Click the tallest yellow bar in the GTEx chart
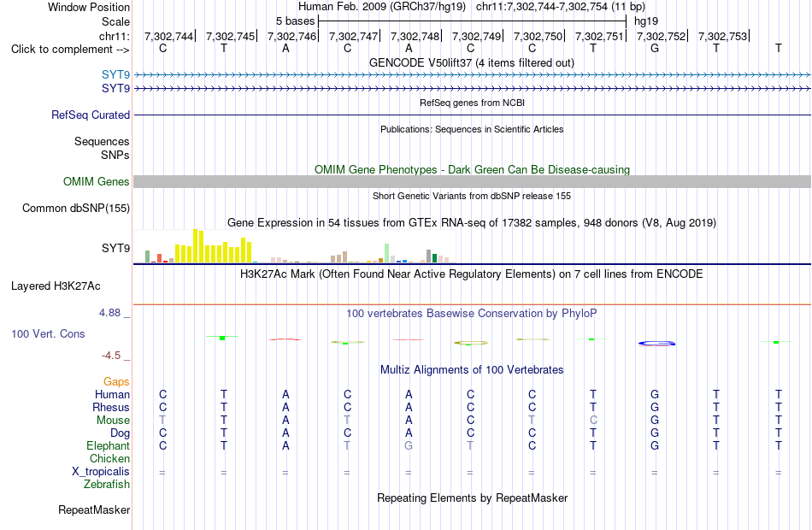The height and width of the screenshot is (530, 812). pos(196,246)
